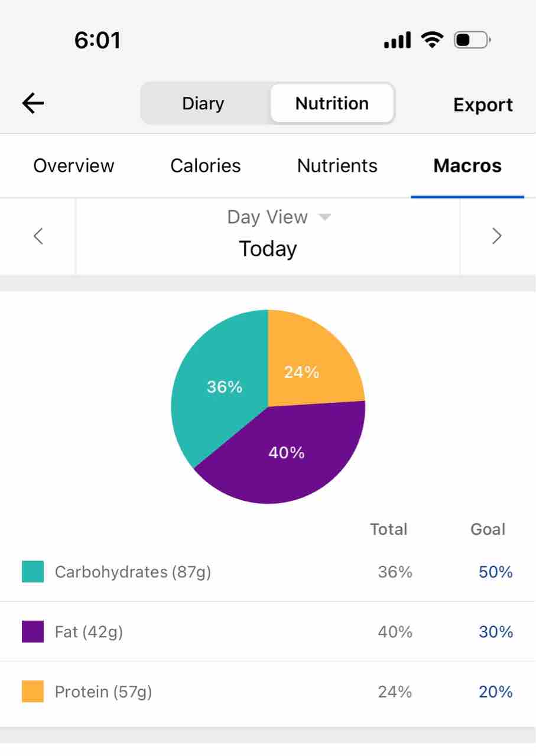Tap the battery status icon
Screen dimensions: 536x756
coord(472,40)
